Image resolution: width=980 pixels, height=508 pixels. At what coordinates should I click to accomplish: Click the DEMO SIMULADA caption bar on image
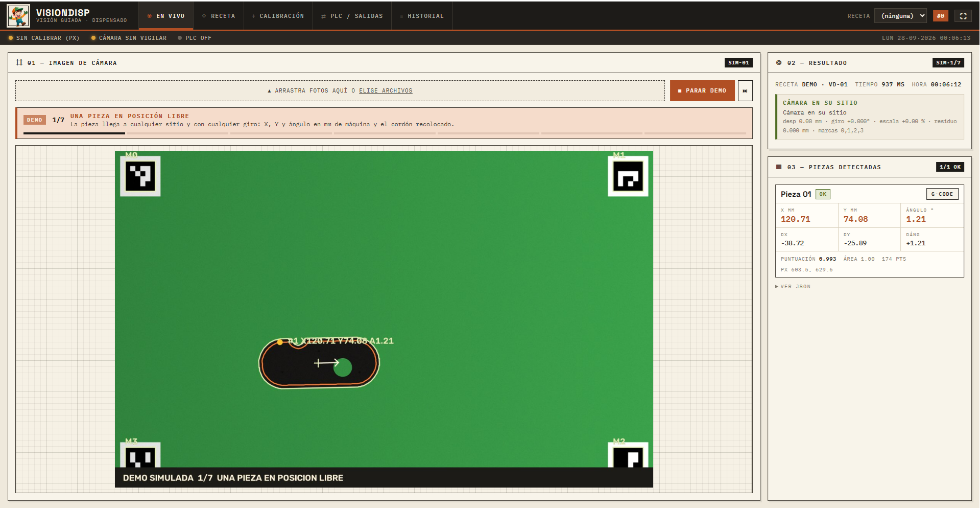pos(384,477)
